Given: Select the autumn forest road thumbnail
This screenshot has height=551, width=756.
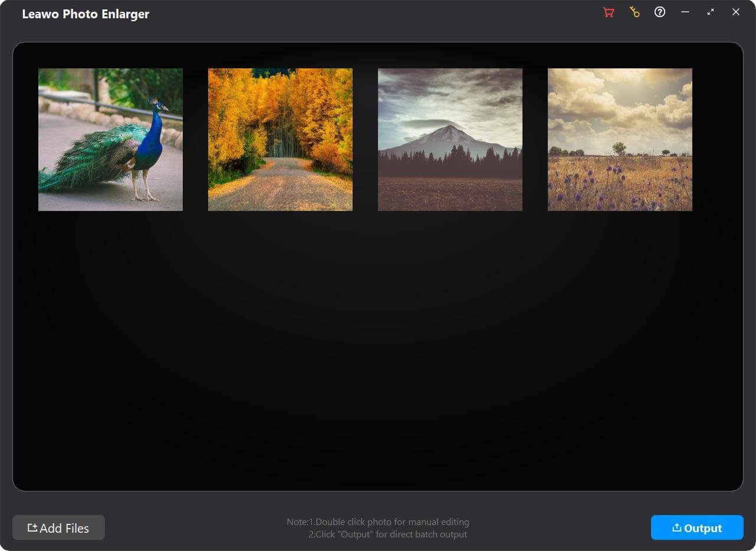Looking at the screenshot, I should [x=280, y=140].
